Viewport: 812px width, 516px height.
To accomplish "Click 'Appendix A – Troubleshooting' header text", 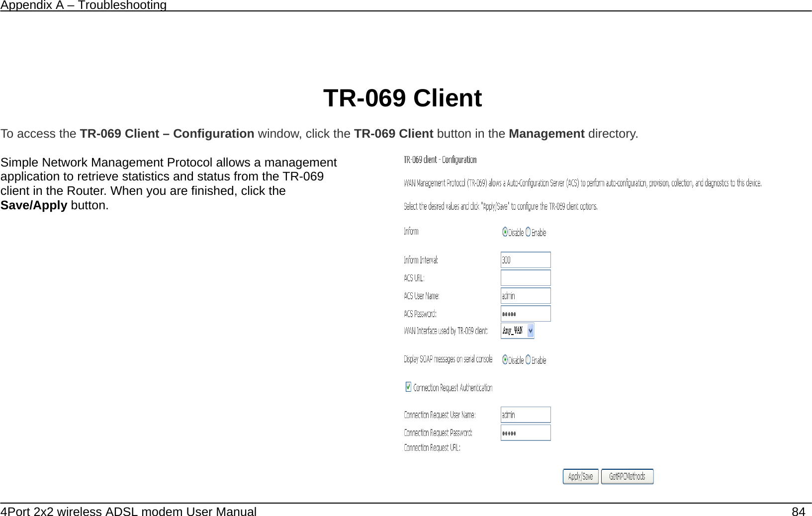I will [83, 5].
